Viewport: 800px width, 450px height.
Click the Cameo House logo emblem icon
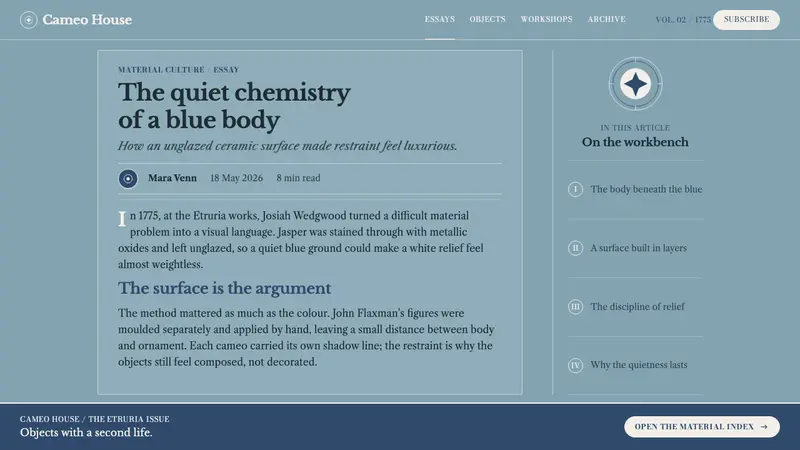29,20
